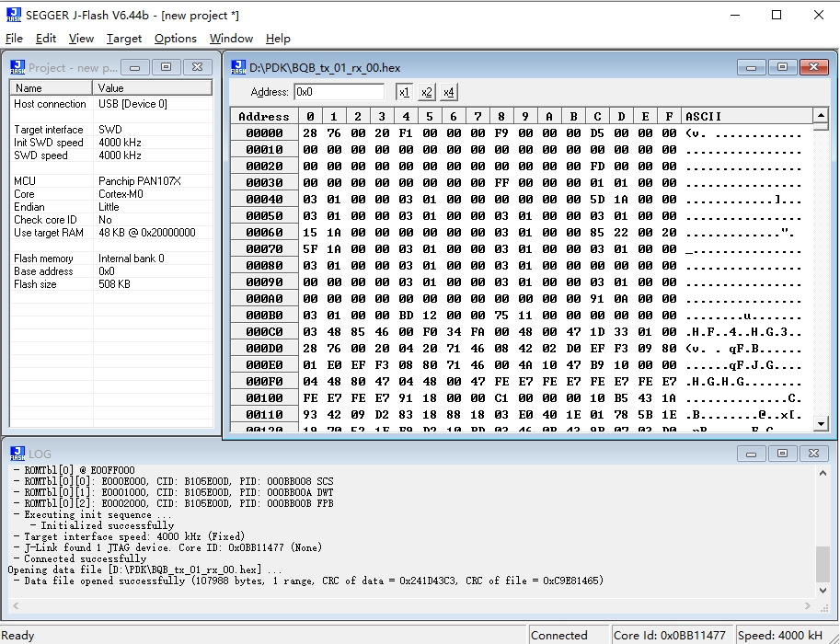840x644 pixels.
Task: Click LOG vertical scroll down arrow
Action: [823, 591]
